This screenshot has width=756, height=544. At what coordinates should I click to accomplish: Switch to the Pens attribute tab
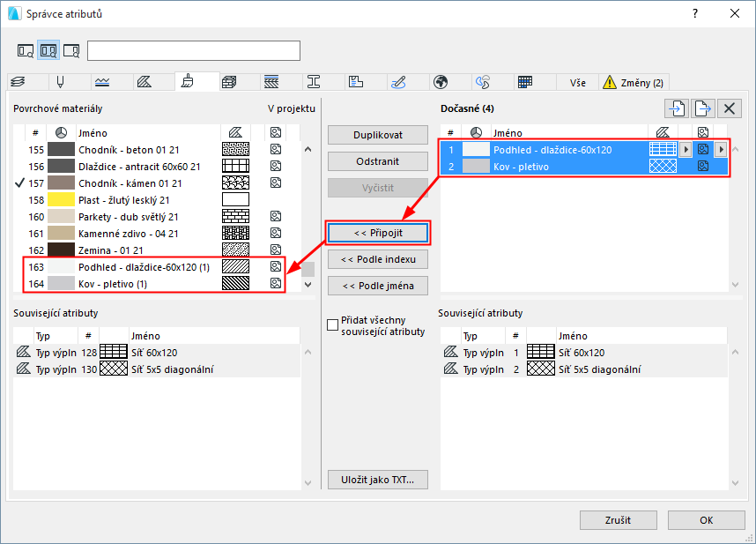pos(60,83)
